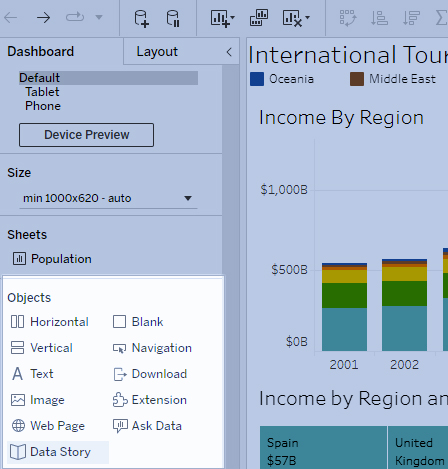
Task: Click the Middle East legend label
Action: click(402, 79)
